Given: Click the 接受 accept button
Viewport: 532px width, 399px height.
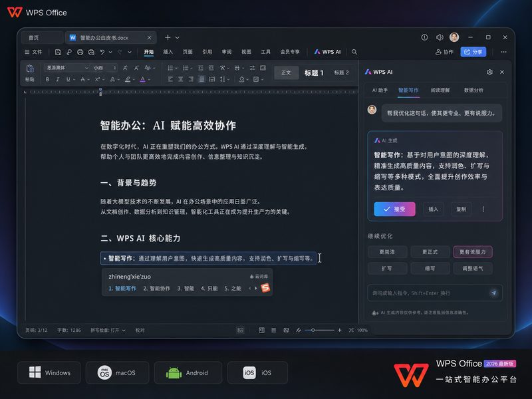Looking at the screenshot, I should tap(394, 209).
